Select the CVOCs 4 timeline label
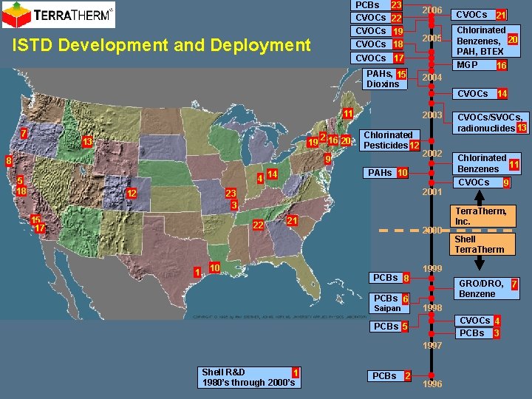The height and width of the screenshot is (399, 532). point(478,321)
